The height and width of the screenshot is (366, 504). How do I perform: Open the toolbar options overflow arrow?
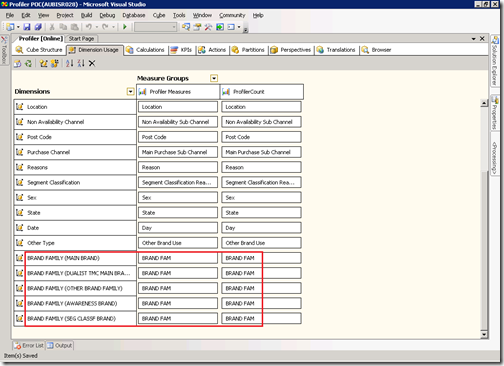tap(245, 30)
